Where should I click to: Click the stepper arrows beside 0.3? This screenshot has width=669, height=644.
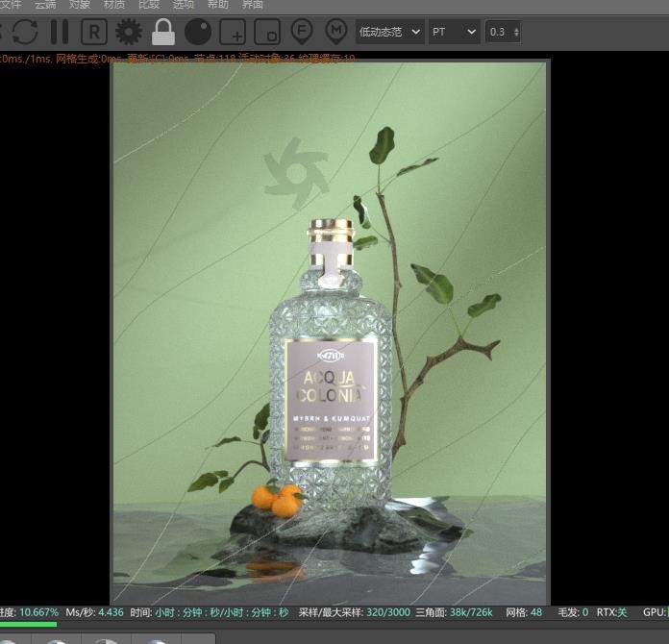point(517,32)
